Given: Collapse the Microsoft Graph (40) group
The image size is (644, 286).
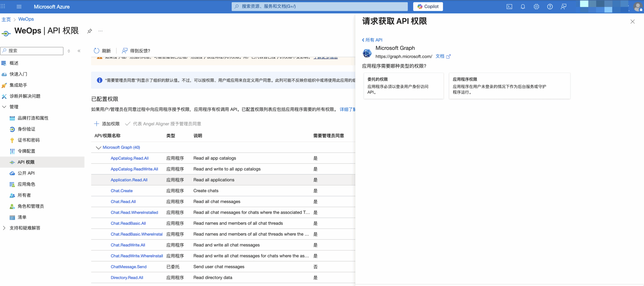Looking at the screenshot, I should tap(98, 148).
